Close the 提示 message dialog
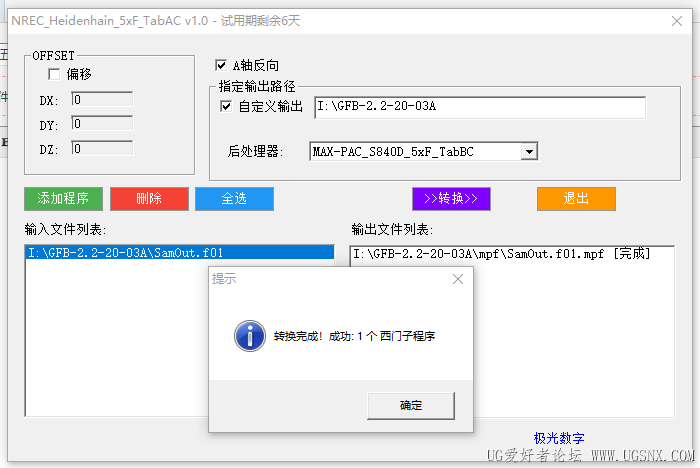The image size is (700, 468). 458,279
